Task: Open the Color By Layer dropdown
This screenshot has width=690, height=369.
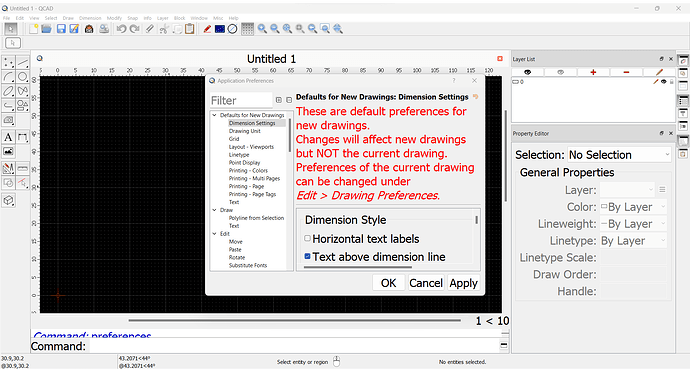Action: click(633, 207)
